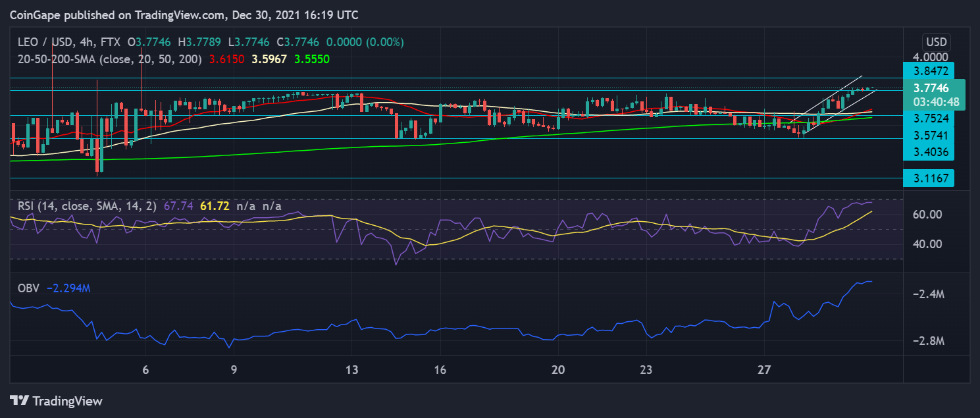Select the 3.8472 price level label
This screenshot has width=980, height=418.
point(927,70)
